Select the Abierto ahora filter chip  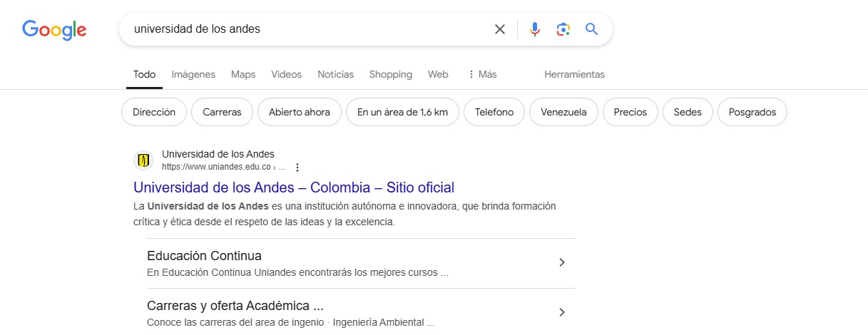300,112
